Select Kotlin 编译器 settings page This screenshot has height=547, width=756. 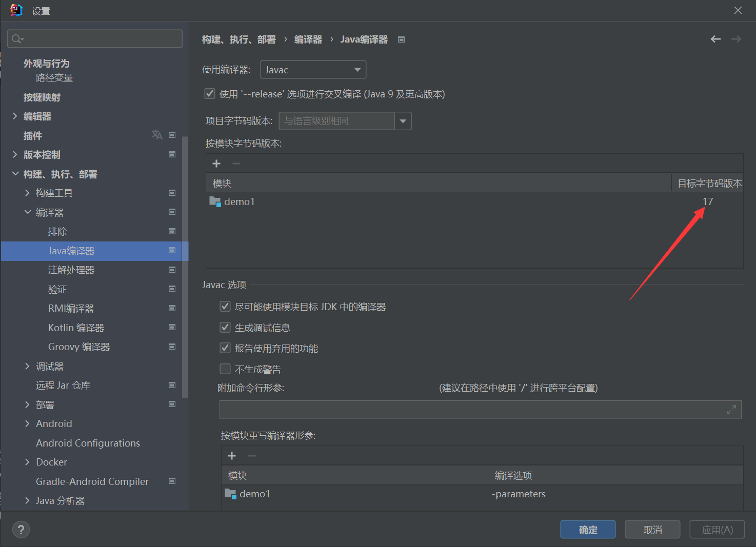pyautogui.click(x=76, y=328)
